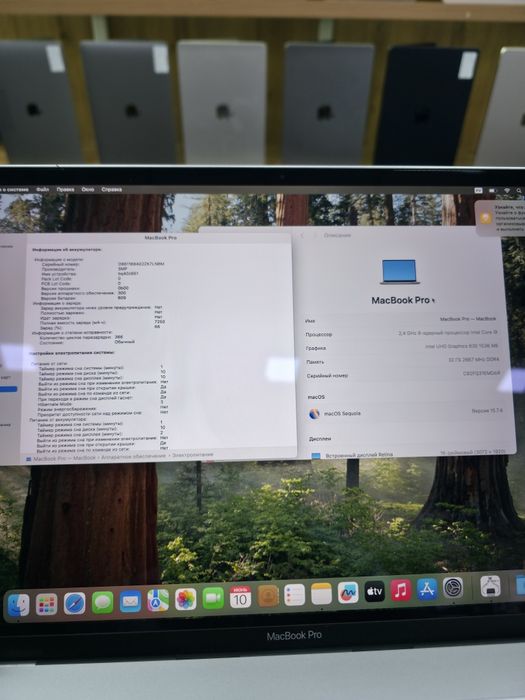Go back using the Settings window back arrow

click(302, 235)
